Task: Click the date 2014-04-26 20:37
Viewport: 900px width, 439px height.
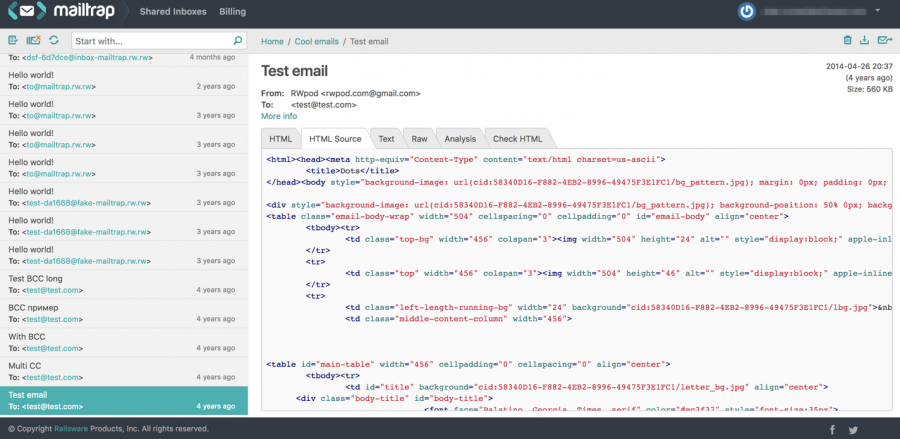Action: tap(859, 67)
